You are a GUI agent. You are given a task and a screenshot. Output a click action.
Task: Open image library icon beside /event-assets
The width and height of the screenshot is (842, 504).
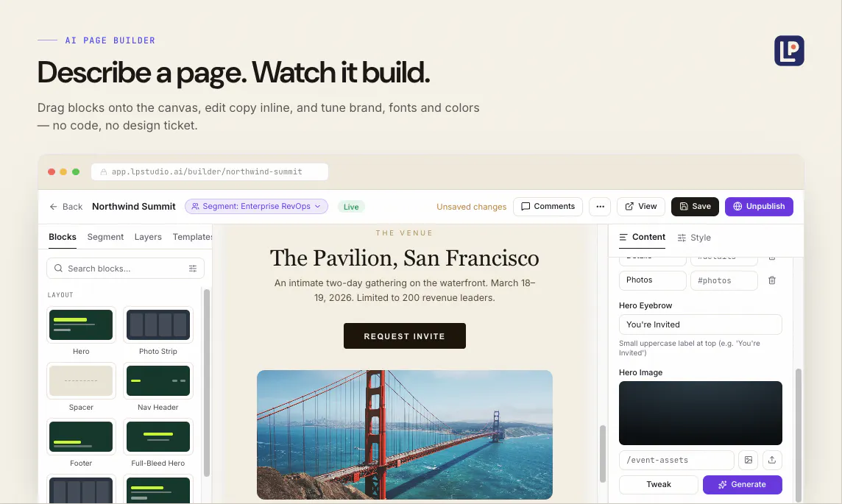coord(748,460)
